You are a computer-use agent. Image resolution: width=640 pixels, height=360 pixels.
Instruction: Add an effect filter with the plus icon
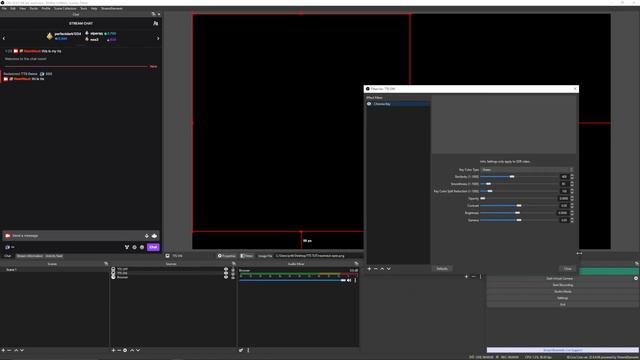point(369,269)
